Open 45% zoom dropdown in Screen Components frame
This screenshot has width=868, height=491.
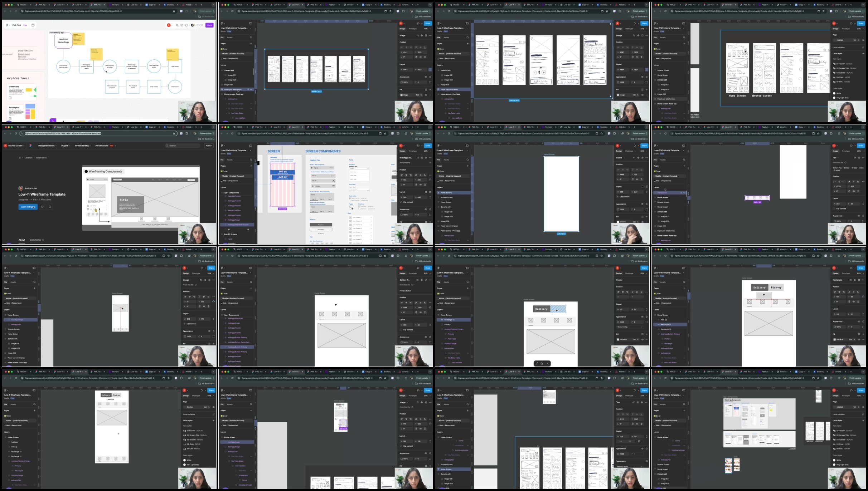coord(427,151)
